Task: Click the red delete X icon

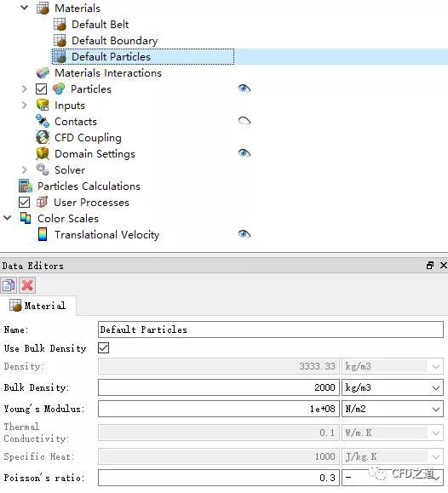Action: [27, 285]
